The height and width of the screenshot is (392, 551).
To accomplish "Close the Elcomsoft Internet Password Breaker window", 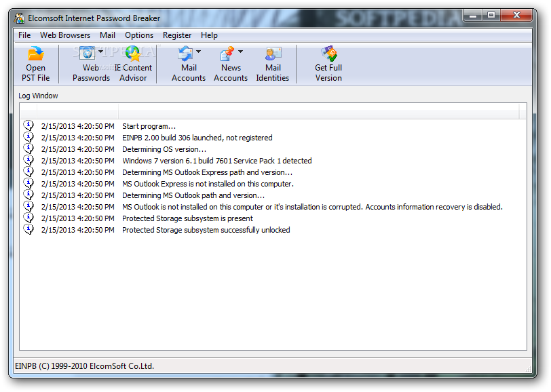I will (x=516, y=16).
